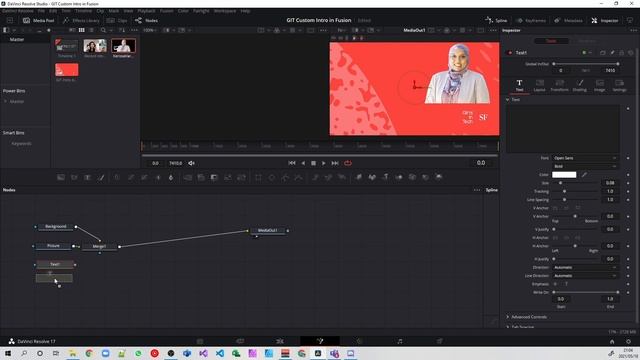Toggle the bin list sidebar icon
Viewport: 640px width, 360px height.
(6, 30)
